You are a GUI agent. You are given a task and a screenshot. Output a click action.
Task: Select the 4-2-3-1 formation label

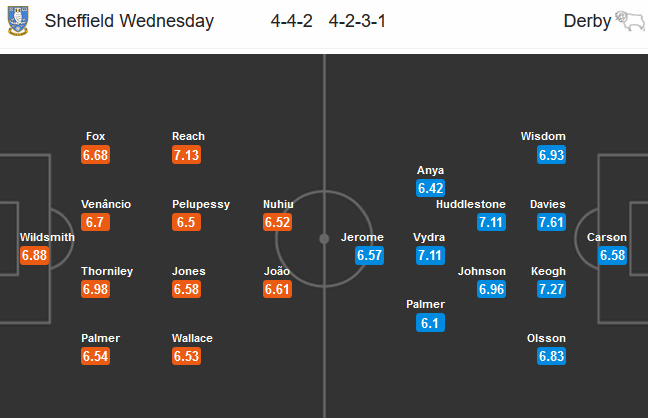pyautogui.click(x=363, y=21)
